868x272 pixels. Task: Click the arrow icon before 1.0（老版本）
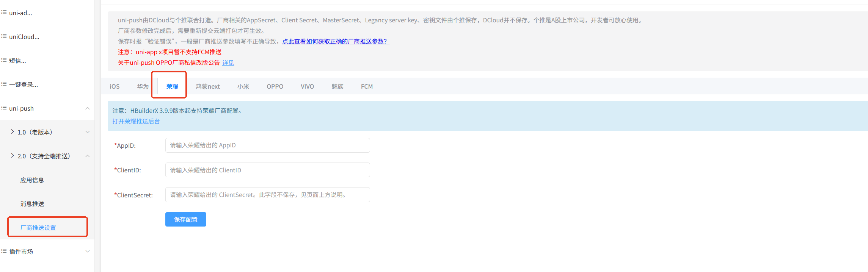coord(13,132)
